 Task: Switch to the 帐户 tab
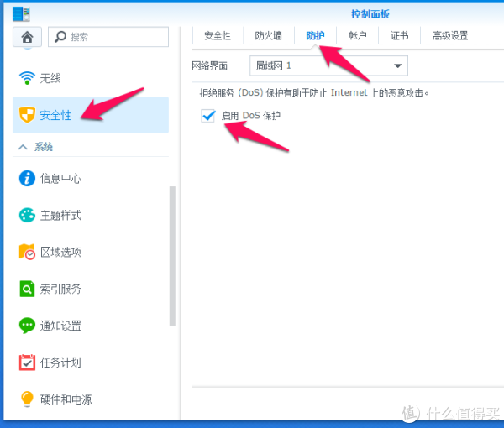[x=358, y=35]
